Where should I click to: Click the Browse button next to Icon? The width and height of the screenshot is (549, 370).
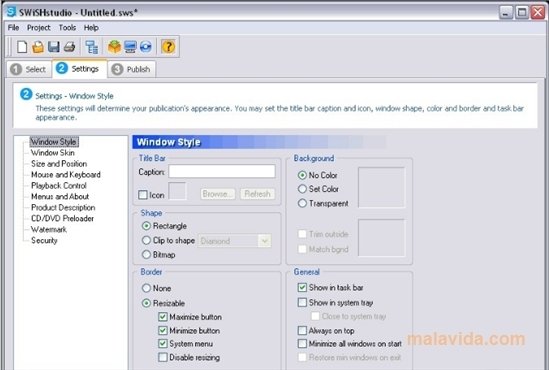(x=218, y=194)
